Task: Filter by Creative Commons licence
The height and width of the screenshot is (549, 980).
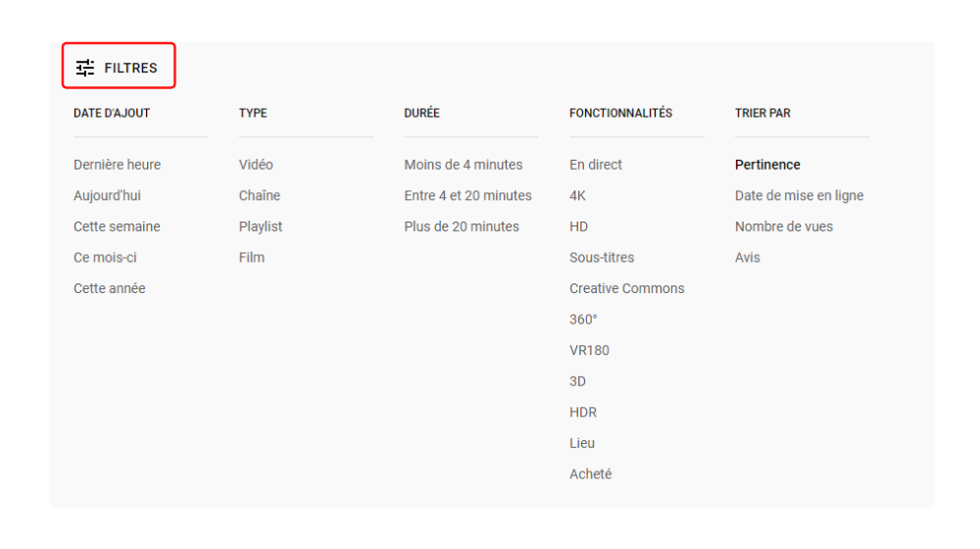Action: click(x=627, y=288)
